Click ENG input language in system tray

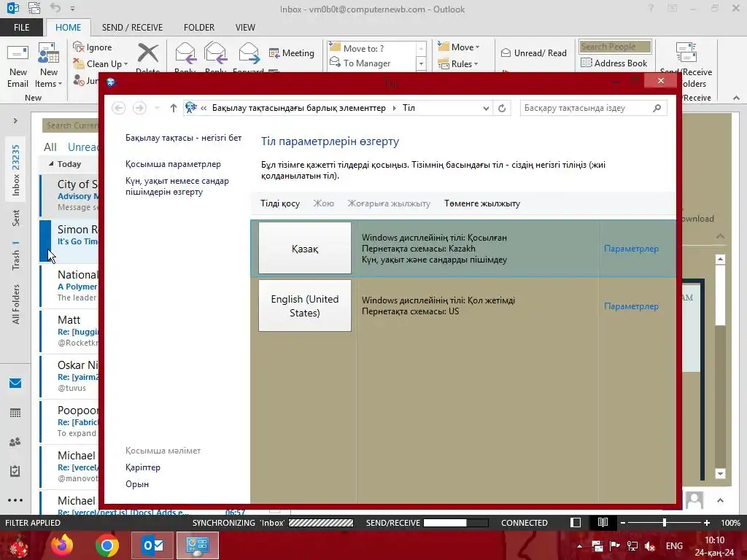click(674, 545)
